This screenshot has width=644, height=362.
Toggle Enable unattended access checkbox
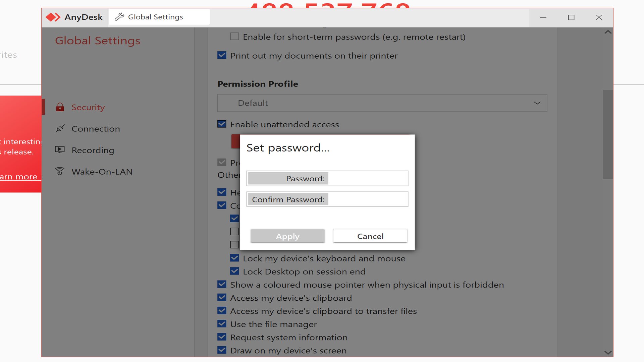[222, 124]
